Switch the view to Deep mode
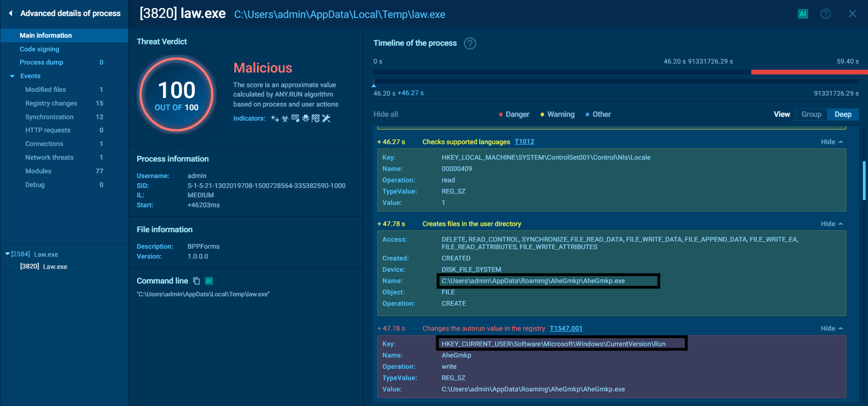868x406 pixels. pyautogui.click(x=843, y=114)
